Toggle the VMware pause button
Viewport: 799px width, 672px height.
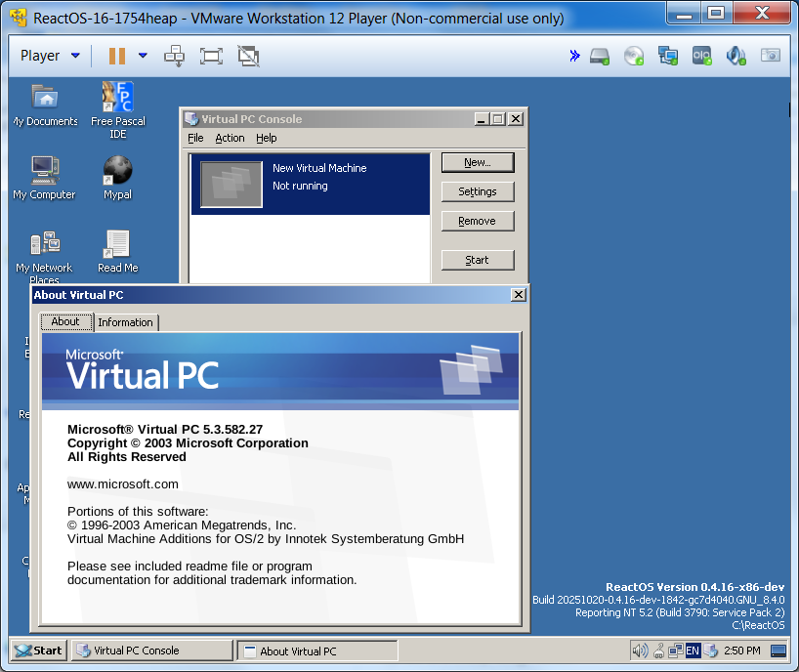coord(117,56)
